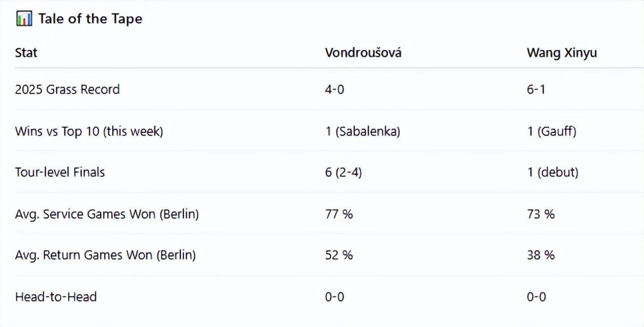The image size is (644, 327).
Task: Click the 77 % service value
Action: [x=339, y=214]
